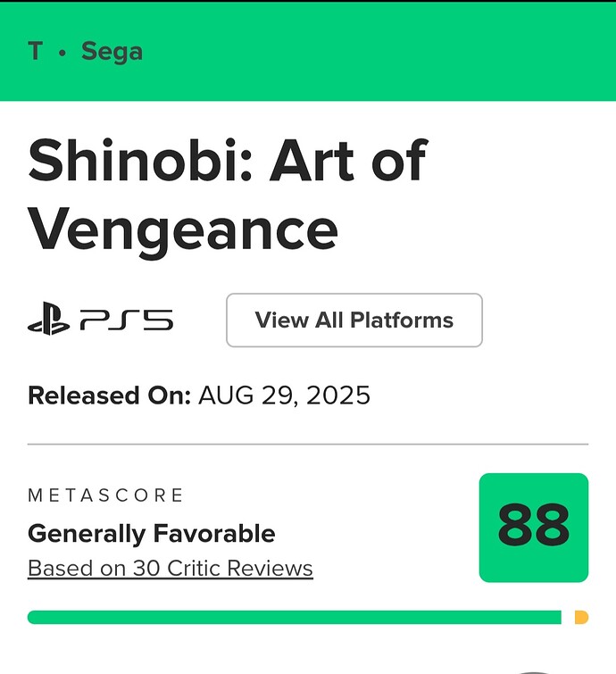Viewport: 616px width, 674px height.
Task: Click the word Platforms on the button
Action: (402, 320)
